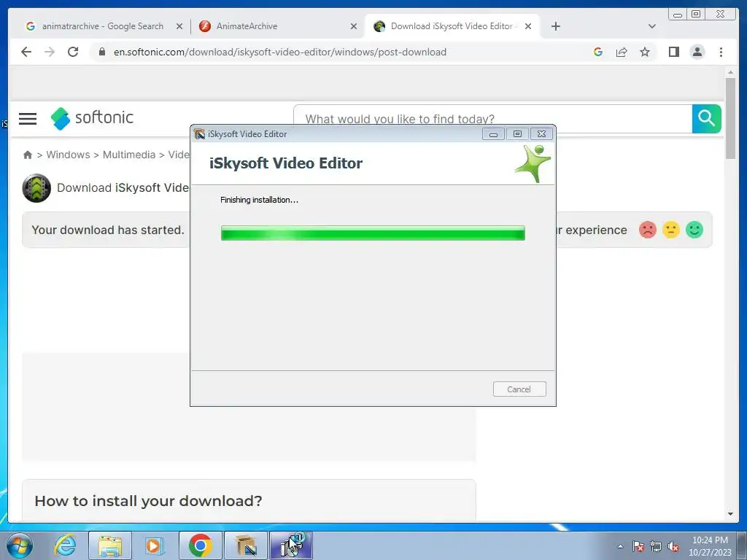Rate experience with red sad face
The image size is (747, 560).
click(x=648, y=230)
